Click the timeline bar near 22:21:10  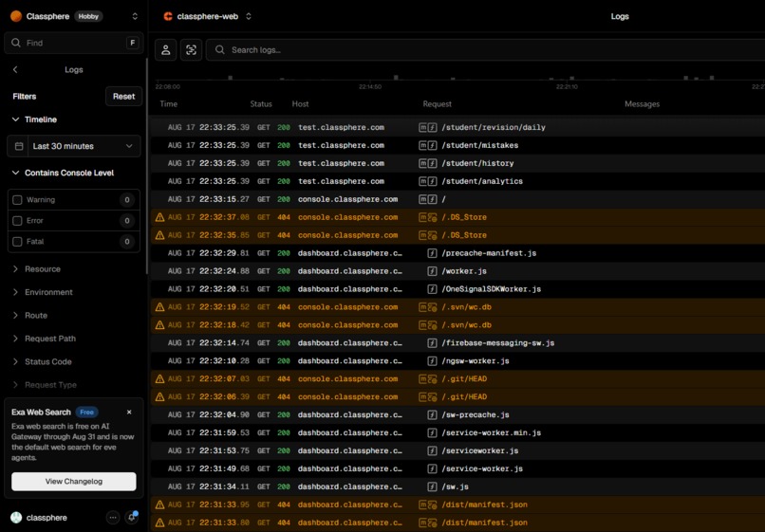click(x=571, y=78)
